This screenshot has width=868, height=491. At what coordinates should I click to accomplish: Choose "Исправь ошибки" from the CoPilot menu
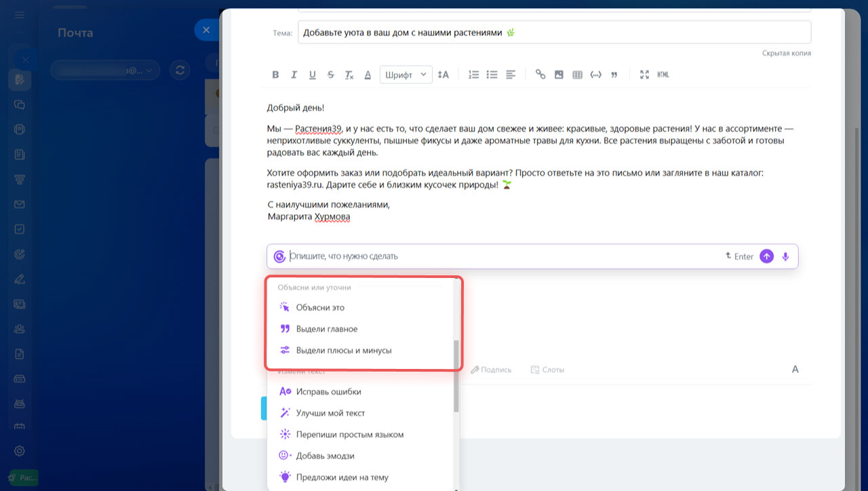coord(361,391)
